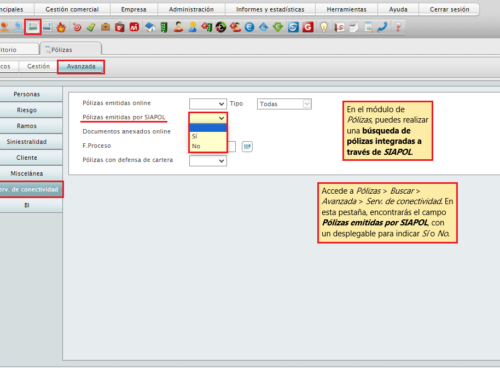The image size is (500, 383).
Task: Click the red target icon in toolbar
Action: click(x=77, y=27)
